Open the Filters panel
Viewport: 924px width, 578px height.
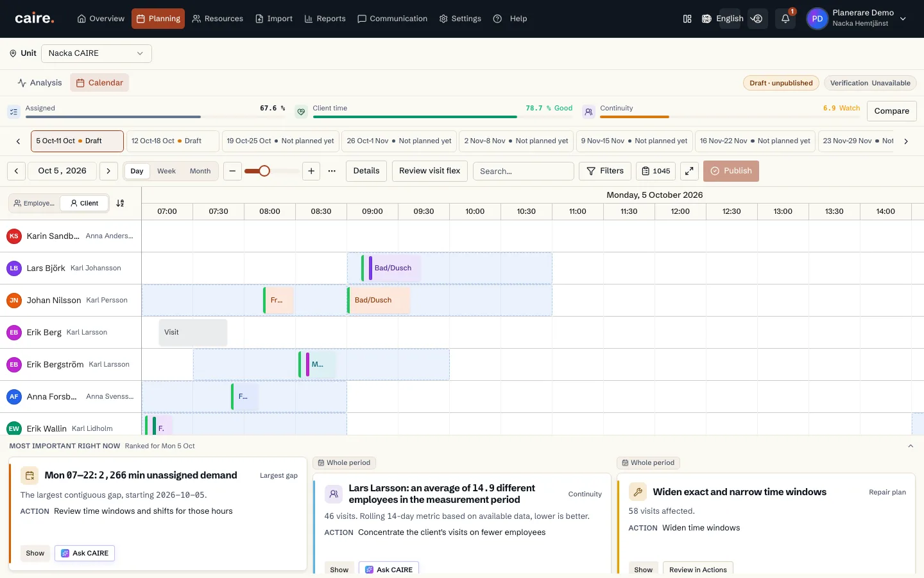[x=605, y=171]
